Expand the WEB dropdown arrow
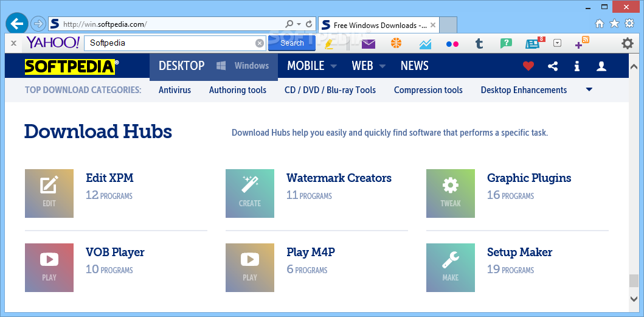The image size is (644, 317). pos(383,66)
